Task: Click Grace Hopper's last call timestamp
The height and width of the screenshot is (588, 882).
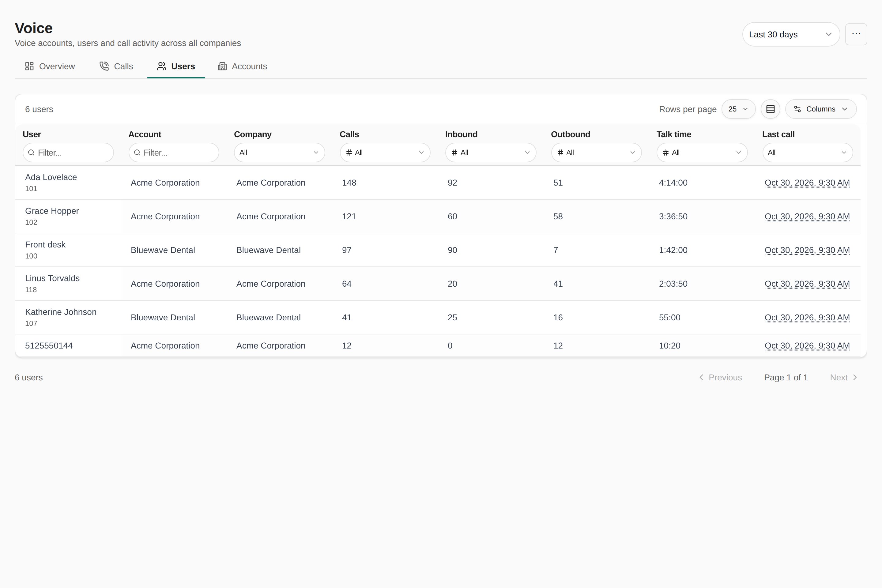Action: [x=807, y=217]
